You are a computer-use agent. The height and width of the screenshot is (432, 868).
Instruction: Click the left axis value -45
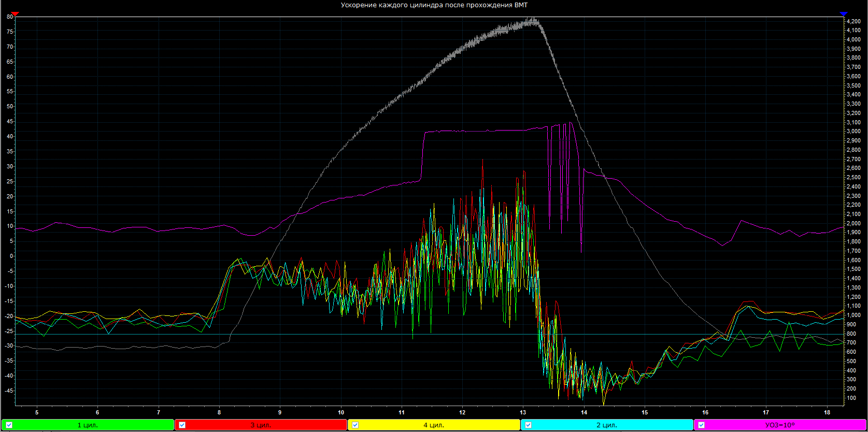tap(8, 391)
